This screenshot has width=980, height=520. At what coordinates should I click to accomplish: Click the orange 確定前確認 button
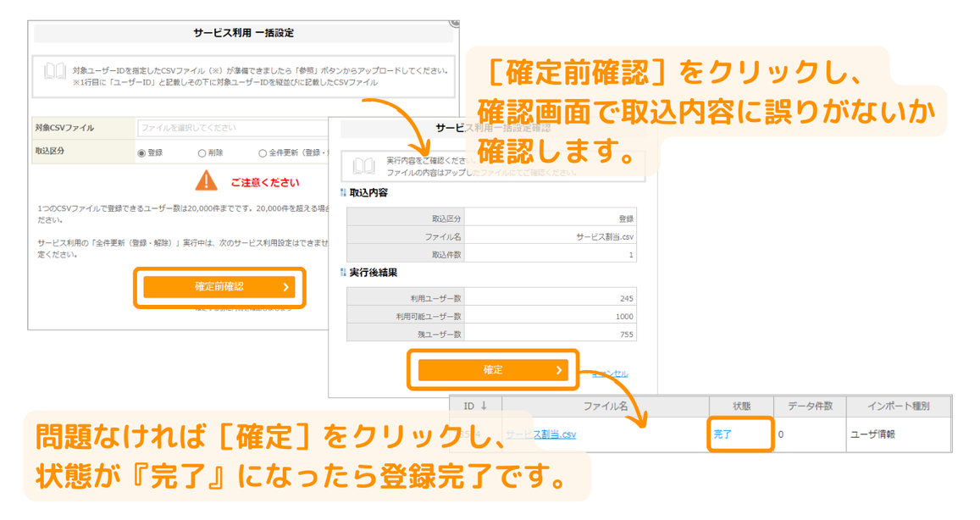click(x=219, y=287)
